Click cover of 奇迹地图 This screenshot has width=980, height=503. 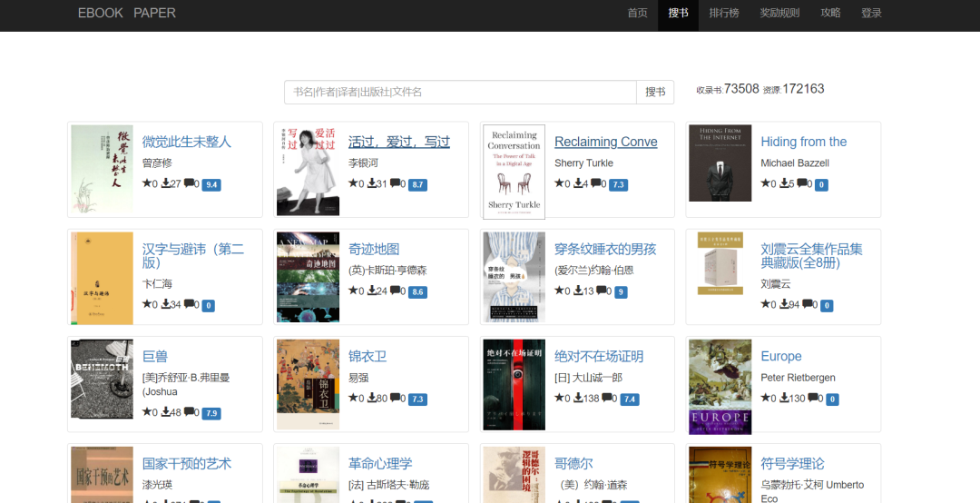[x=309, y=277]
